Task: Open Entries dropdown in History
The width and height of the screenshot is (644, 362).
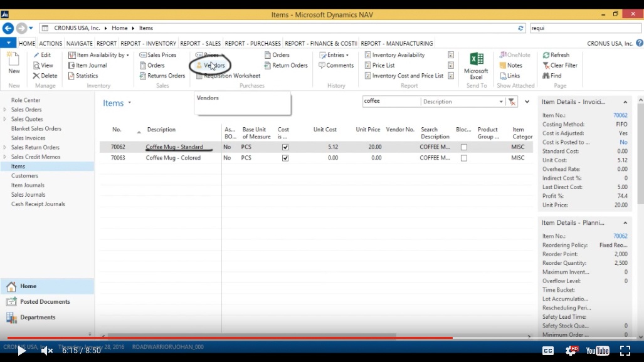Action: point(334,54)
